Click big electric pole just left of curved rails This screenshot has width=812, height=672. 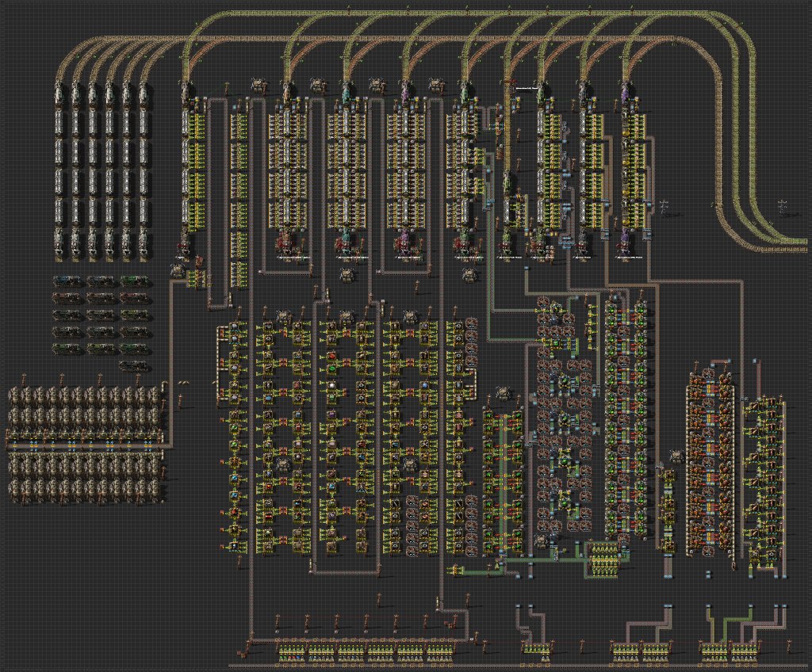click(665, 207)
